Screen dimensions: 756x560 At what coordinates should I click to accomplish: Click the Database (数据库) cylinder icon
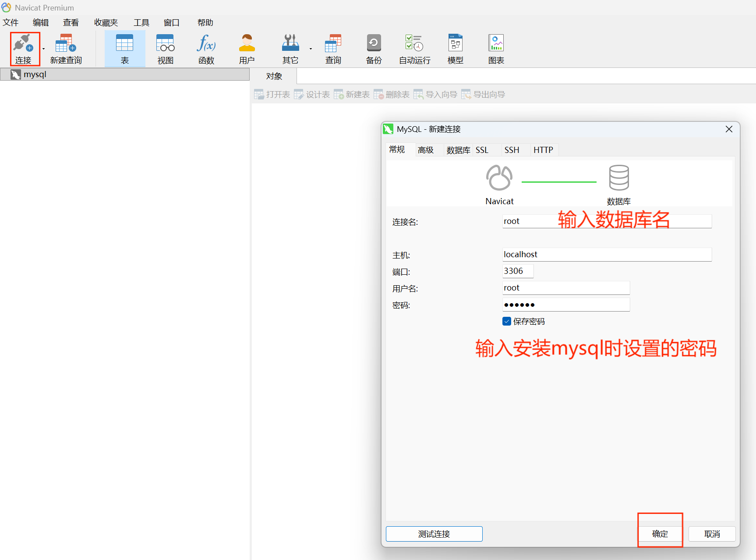coord(619,178)
